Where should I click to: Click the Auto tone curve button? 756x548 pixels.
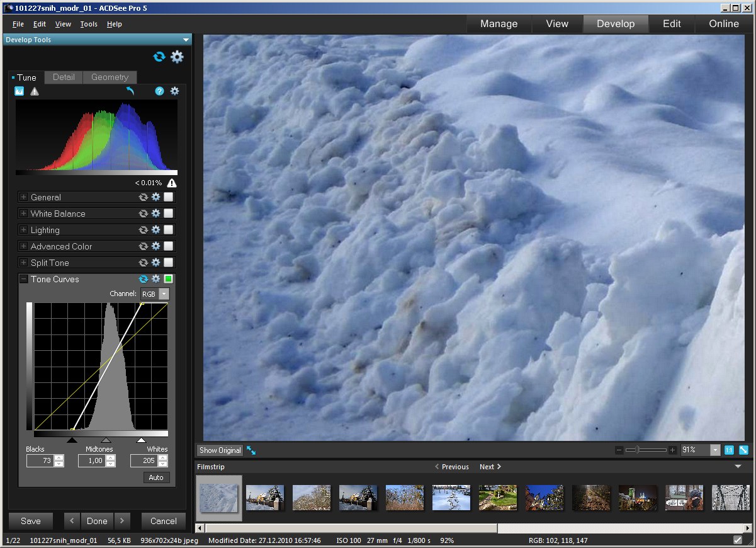coord(156,477)
